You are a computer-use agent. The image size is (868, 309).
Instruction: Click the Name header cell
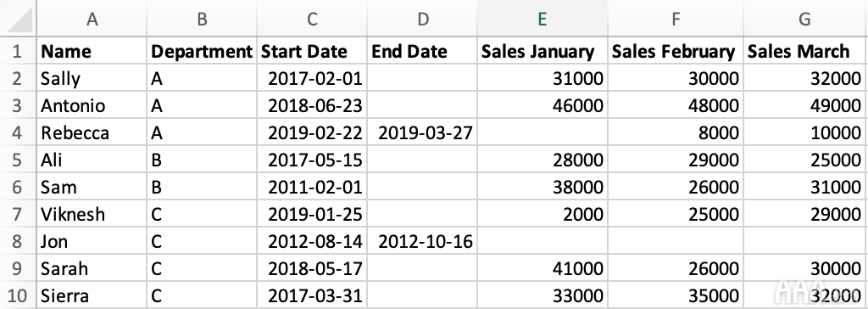92,51
